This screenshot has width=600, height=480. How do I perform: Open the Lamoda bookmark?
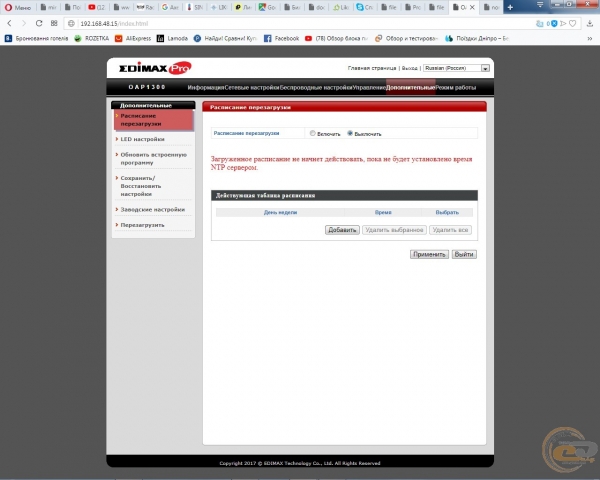(x=172, y=38)
